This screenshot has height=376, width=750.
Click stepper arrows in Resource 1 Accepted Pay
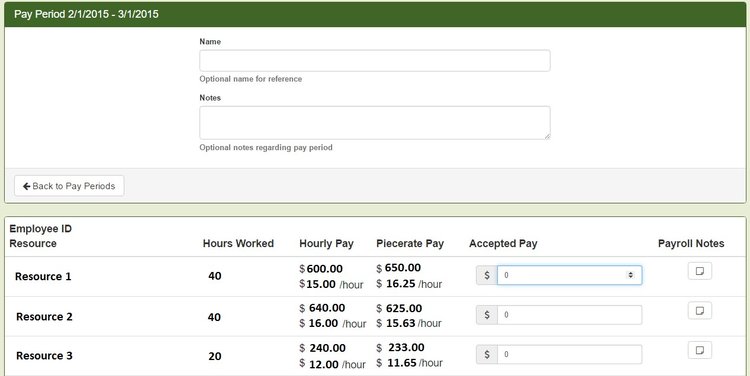(630, 275)
